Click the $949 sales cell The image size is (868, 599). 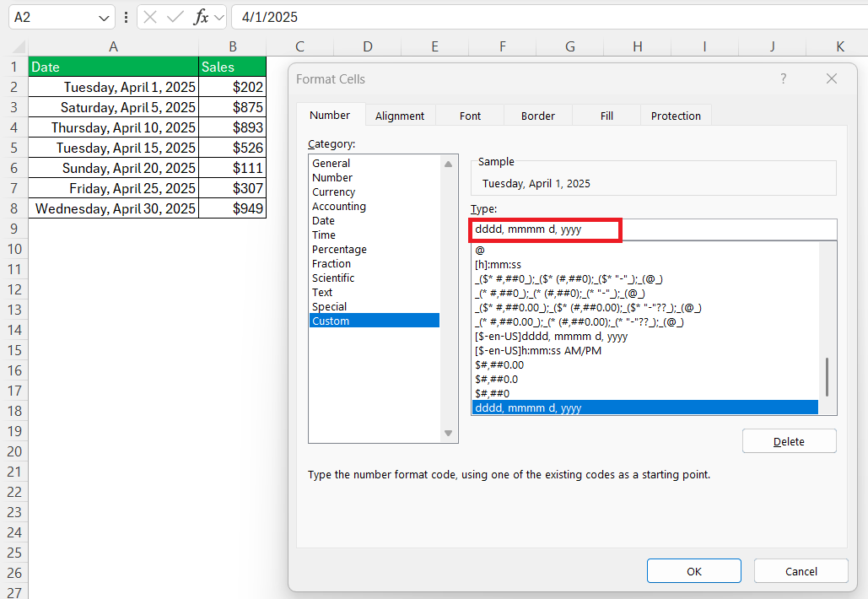point(233,208)
